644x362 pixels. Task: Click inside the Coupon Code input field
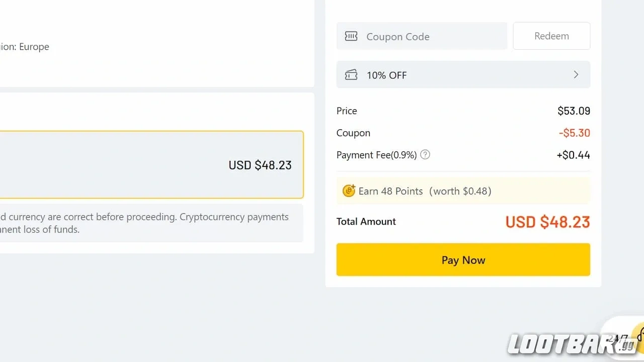tap(433, 36)
